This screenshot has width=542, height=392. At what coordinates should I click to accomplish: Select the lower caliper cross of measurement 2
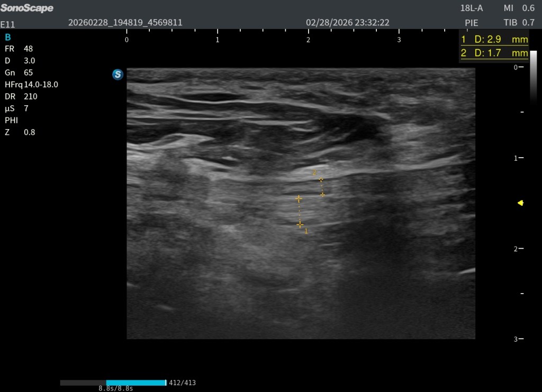pos(322,194)
